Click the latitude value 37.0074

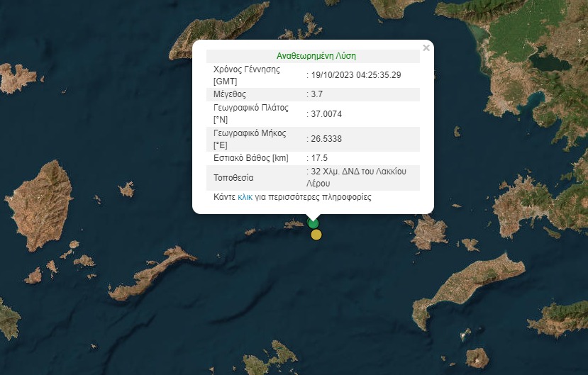(326, 114)
